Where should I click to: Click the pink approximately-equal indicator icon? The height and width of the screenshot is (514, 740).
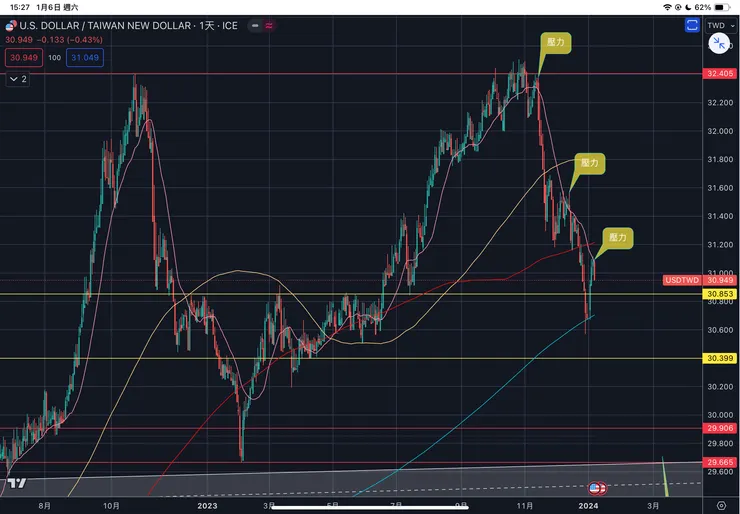pyautogui.click(x=269, y=25)
